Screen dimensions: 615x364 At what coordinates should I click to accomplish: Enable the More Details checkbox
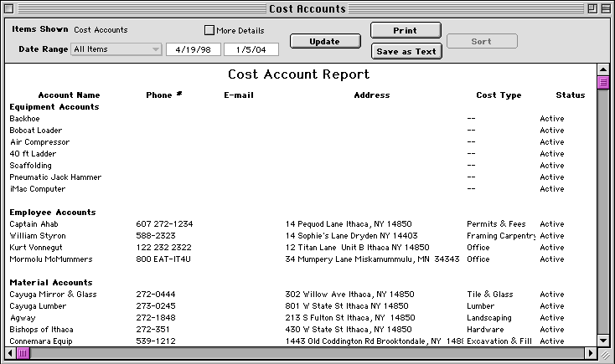pos(209,30)
